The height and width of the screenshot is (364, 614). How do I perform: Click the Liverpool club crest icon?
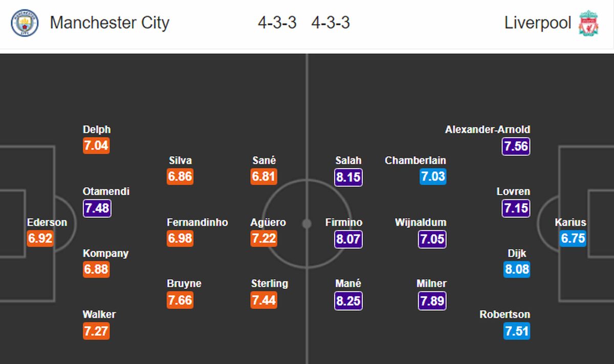(589, 23)
